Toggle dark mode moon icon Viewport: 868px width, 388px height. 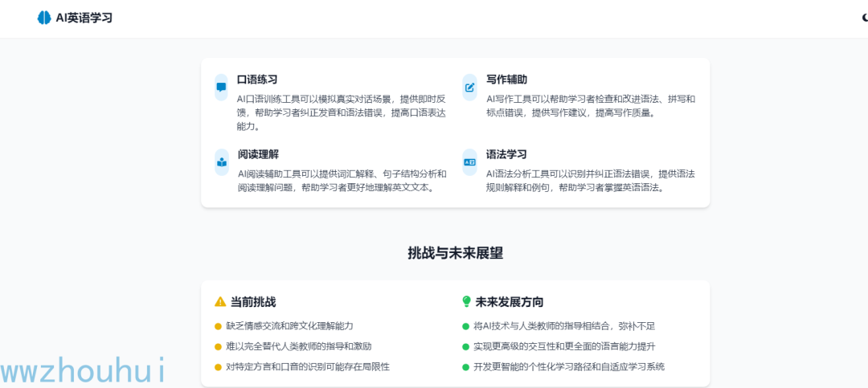(x=865, y=18)
